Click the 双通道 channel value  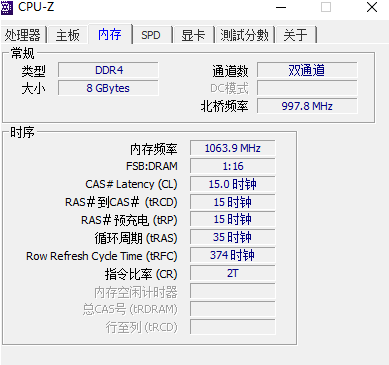pos(307,70)
